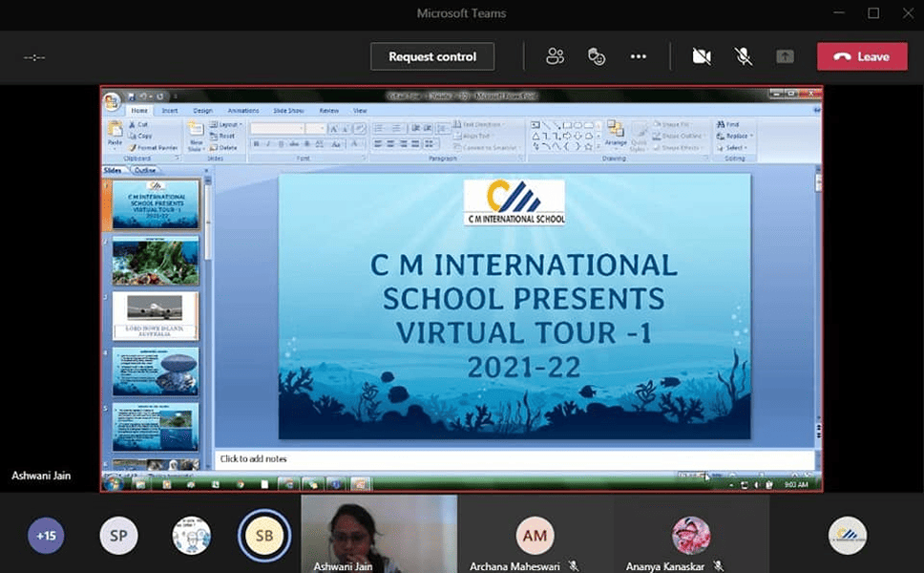
Task: Open the font name combo box
Action: (277, 129)
